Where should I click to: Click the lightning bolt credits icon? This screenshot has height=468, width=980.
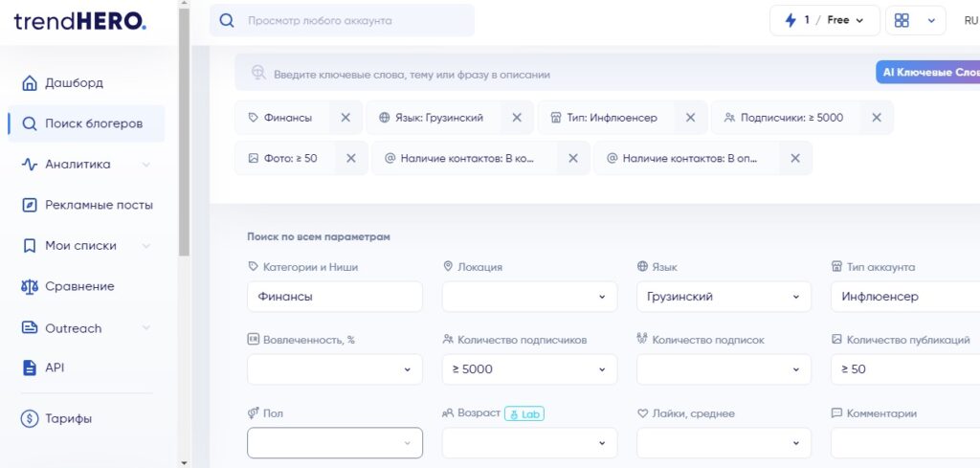point(791,21)
